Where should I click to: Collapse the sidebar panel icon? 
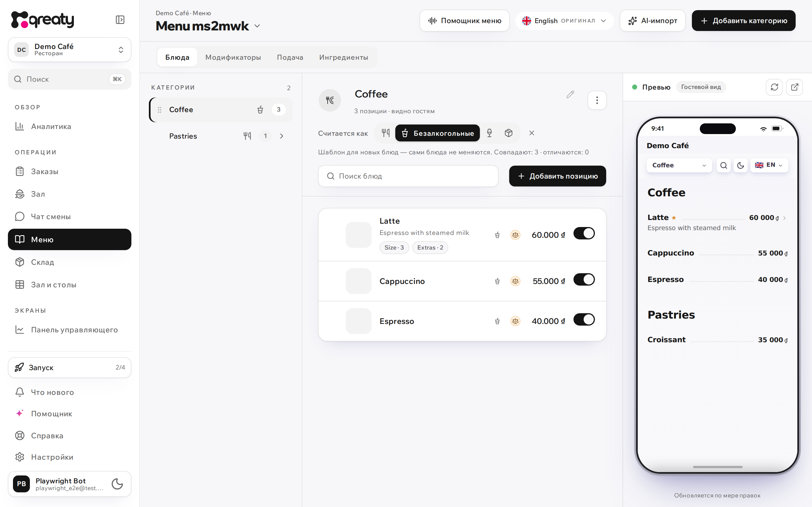pyautogui.click(x=120, y=20)
